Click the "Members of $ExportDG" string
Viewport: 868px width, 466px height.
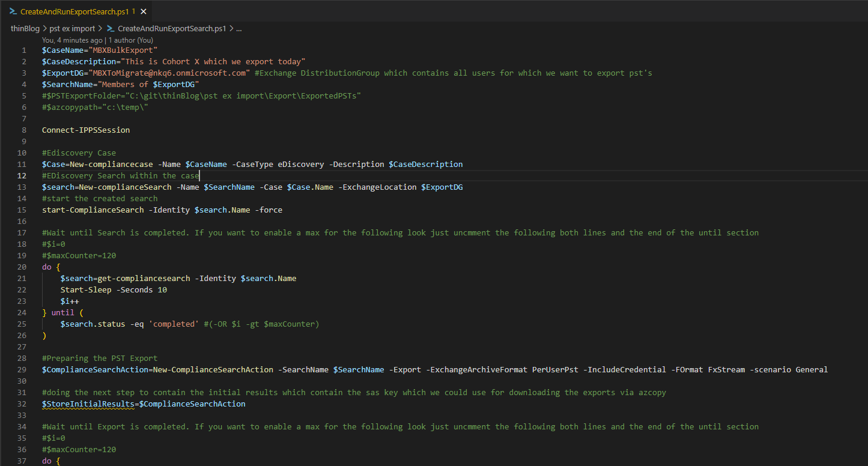148,84
